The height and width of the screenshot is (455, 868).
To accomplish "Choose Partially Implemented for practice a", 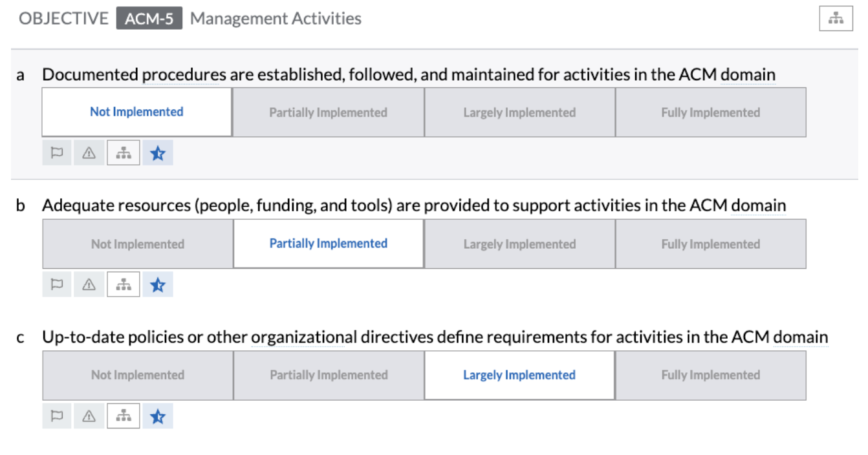I will (329, 112).
